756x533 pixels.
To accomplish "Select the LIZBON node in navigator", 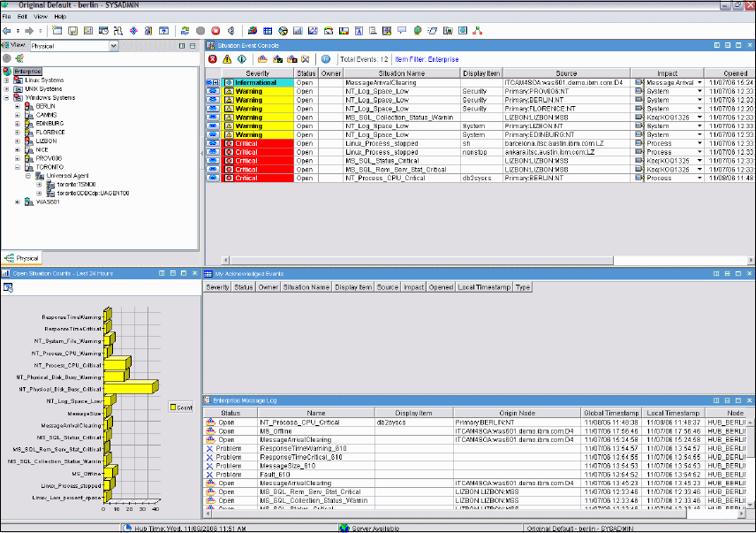I will tap(46, 141).
